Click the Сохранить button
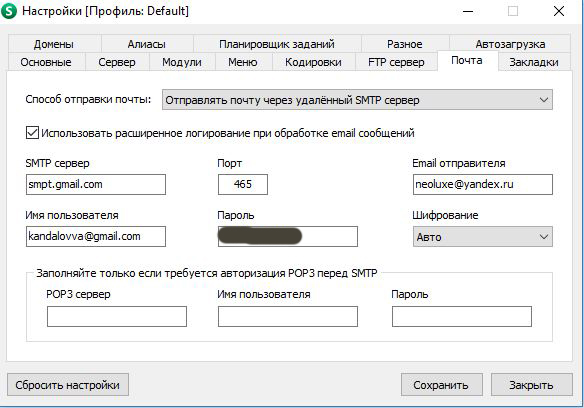 tap(442, 385)
